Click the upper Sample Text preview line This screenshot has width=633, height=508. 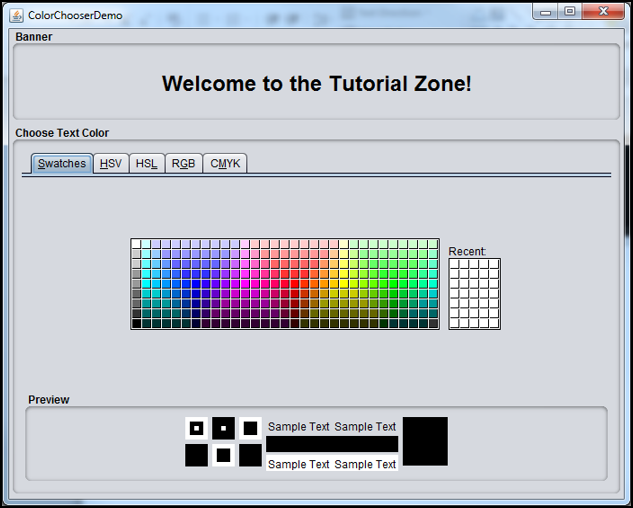[x=332, y=427]
